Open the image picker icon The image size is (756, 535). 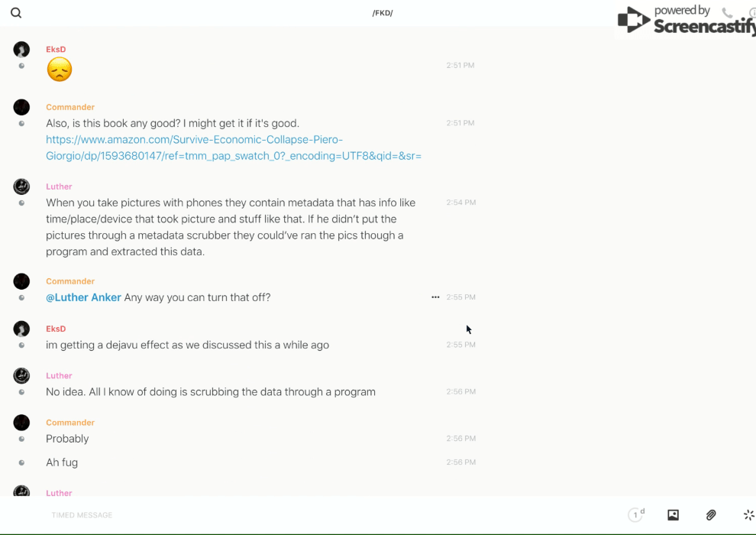click(x=673, y=515)
